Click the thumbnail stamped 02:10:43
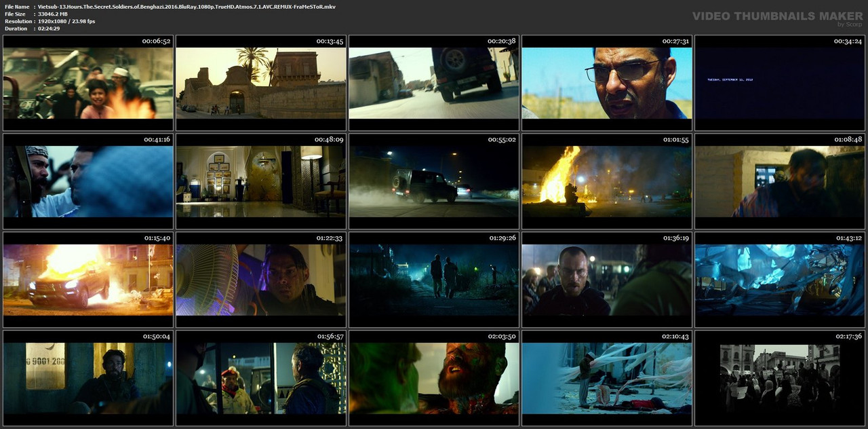The height and width of the screenshot is (429, 868). (607, 378)
